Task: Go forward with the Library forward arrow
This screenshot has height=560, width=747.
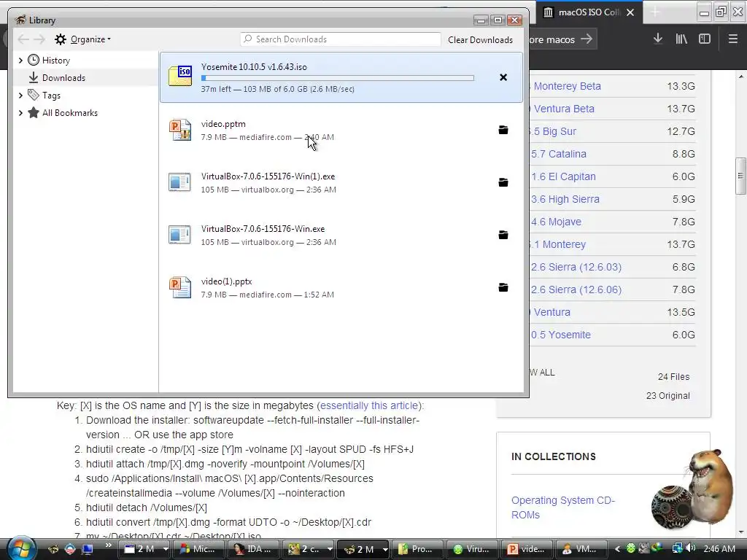Action: pos(39,39)
